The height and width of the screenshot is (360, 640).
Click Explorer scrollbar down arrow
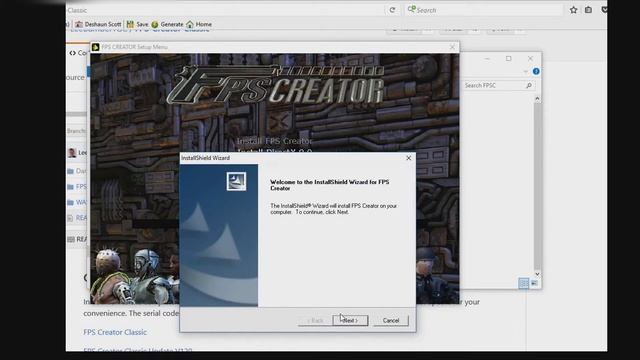[537, 274]
